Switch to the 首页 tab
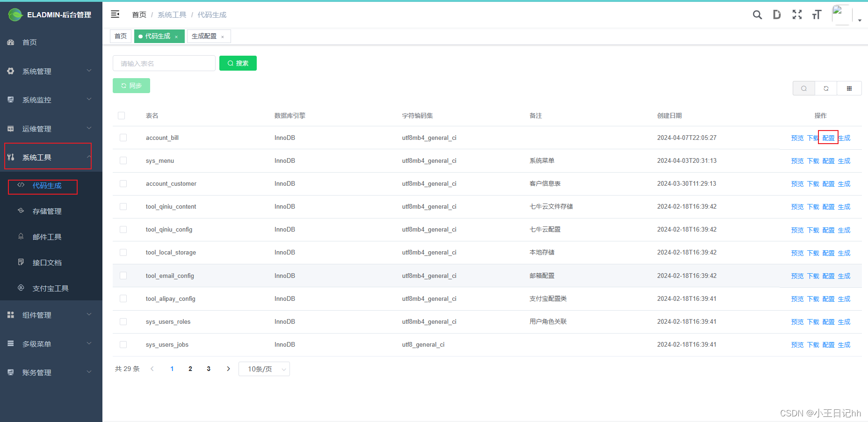The image size is (868, 422). click(121, 36)
